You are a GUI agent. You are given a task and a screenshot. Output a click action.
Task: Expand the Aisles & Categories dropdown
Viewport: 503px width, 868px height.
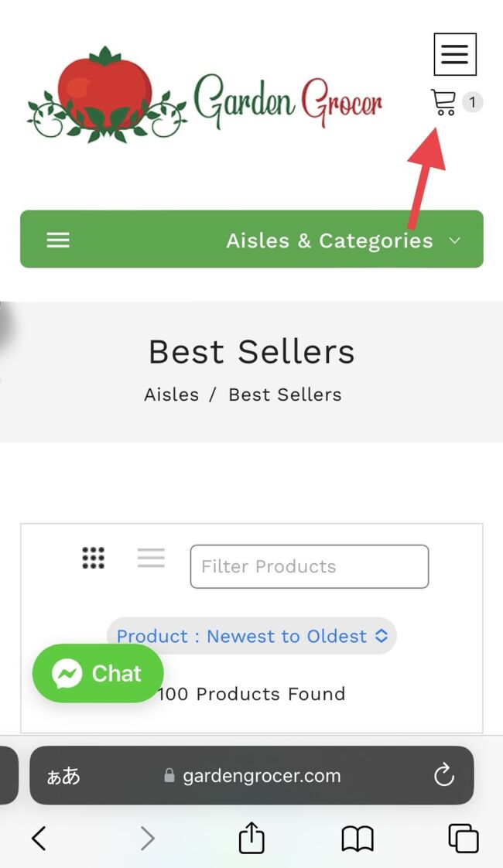click(329, 241)
